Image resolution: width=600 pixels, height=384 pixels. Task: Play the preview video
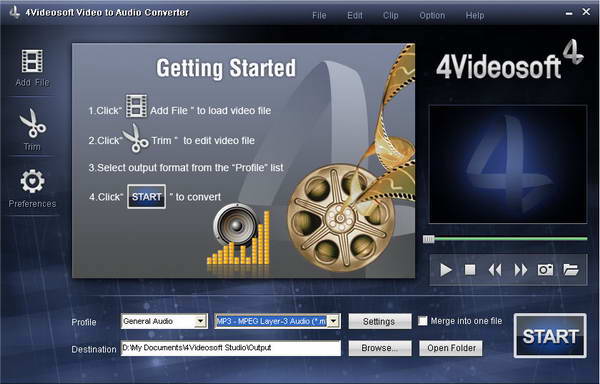coord(445,270)
